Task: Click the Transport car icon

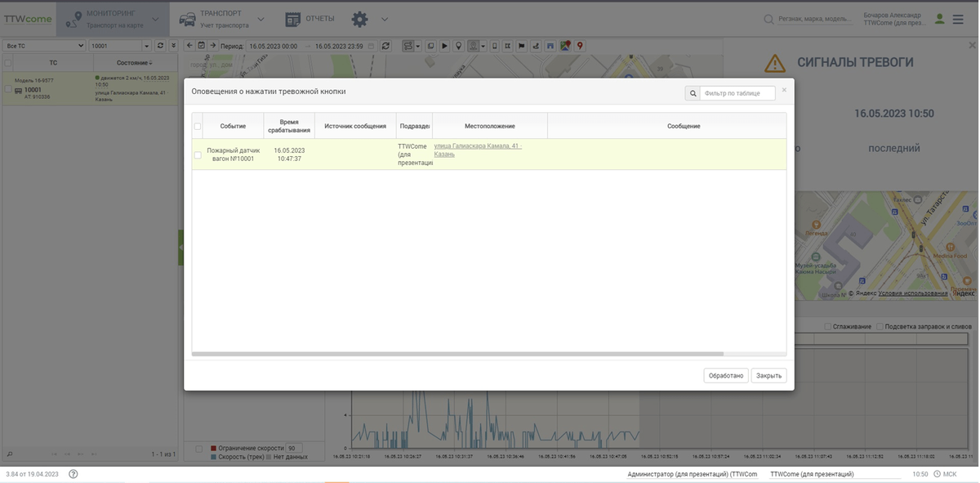Action: pyautogui.click(x=187, y=18)
